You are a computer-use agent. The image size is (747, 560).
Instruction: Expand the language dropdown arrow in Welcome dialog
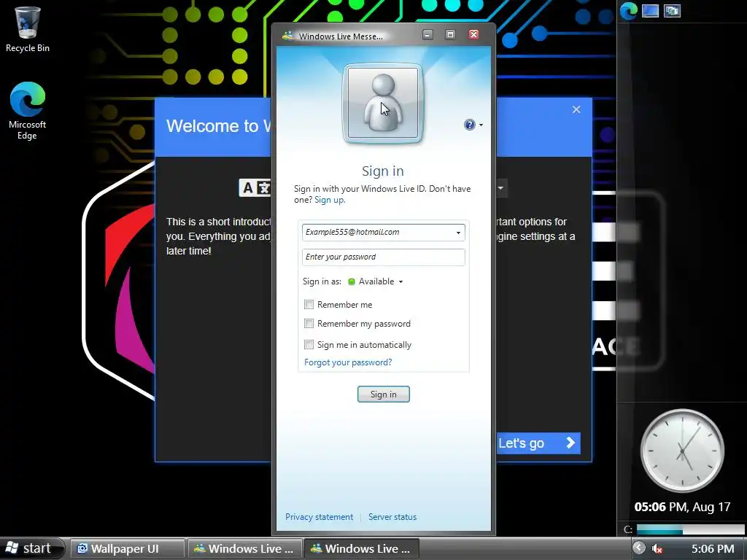[500, 188]
